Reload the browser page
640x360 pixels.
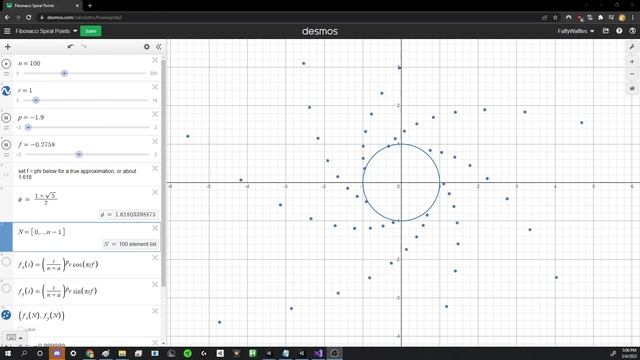click(x=29, y=18)
